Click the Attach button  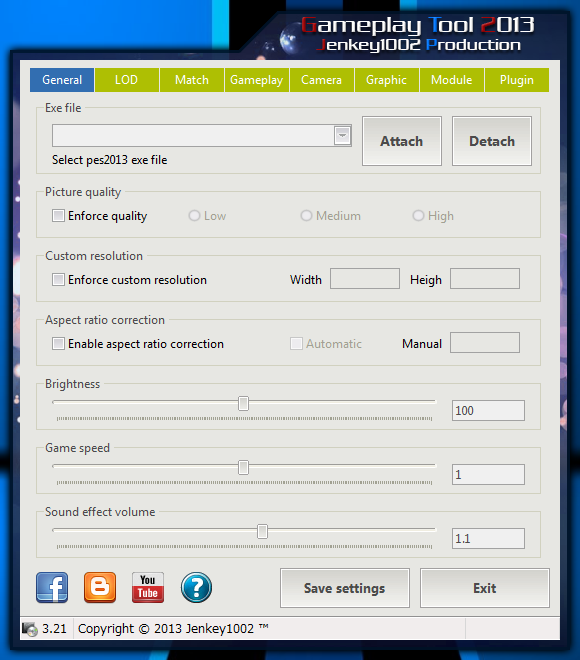402,141
